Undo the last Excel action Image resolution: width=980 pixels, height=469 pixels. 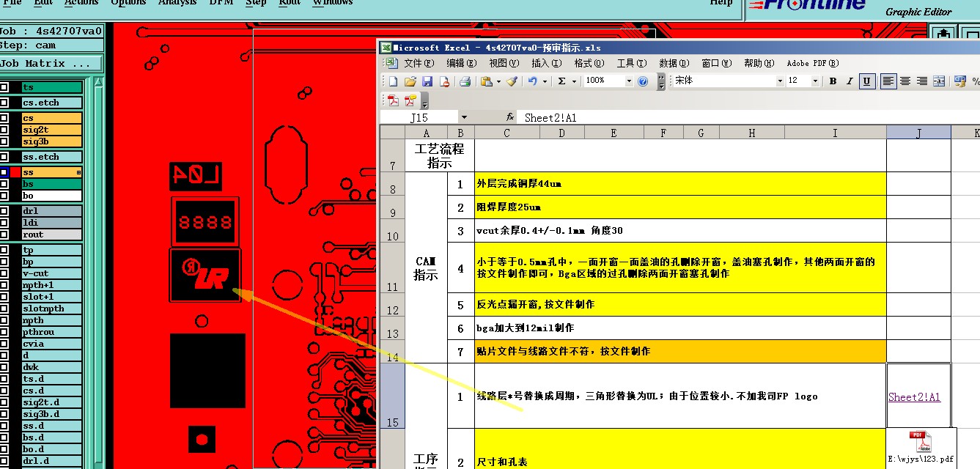tap(533, 81)
